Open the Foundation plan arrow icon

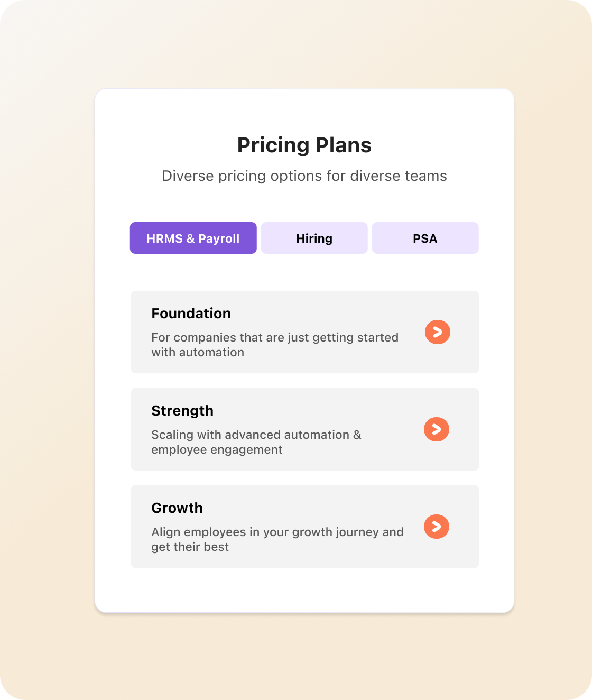coord(438,332)
